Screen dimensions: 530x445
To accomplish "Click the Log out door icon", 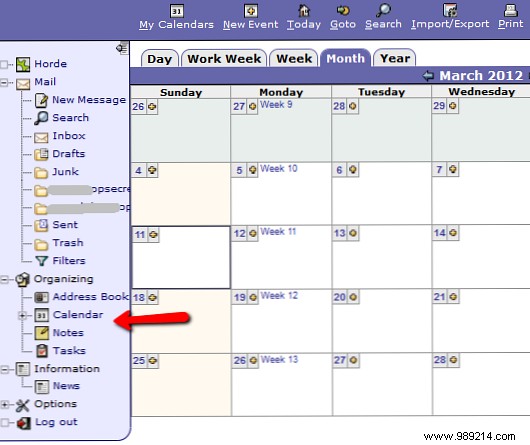I will click(24, 423).
